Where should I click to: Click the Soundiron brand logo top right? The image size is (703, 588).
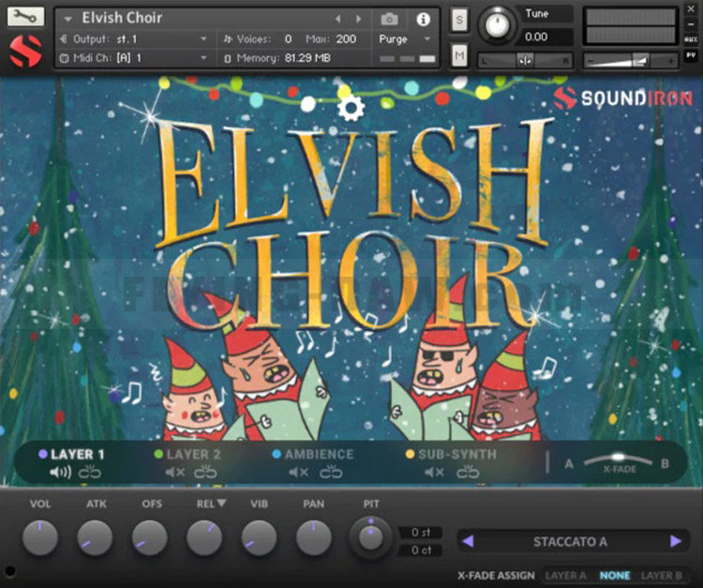[623, 98]
